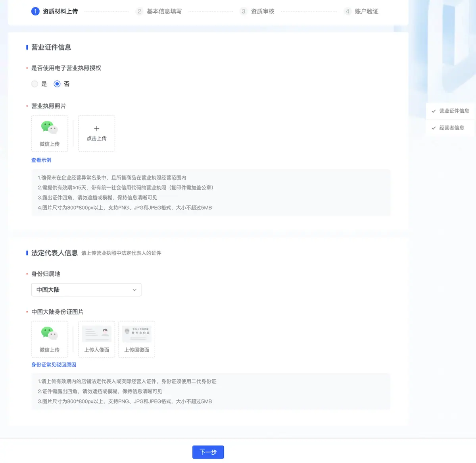Click the 下一步 button

[x=208, y=452]
